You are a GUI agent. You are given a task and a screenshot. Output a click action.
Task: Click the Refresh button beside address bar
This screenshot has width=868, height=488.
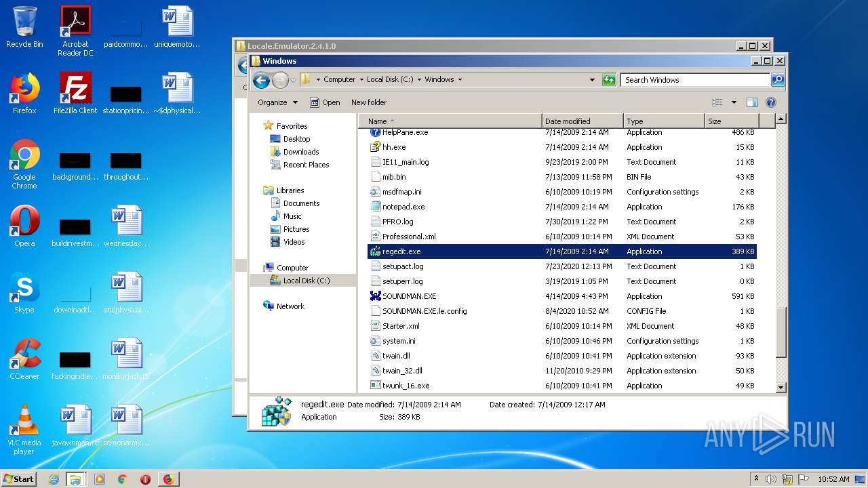pos(609,80)
